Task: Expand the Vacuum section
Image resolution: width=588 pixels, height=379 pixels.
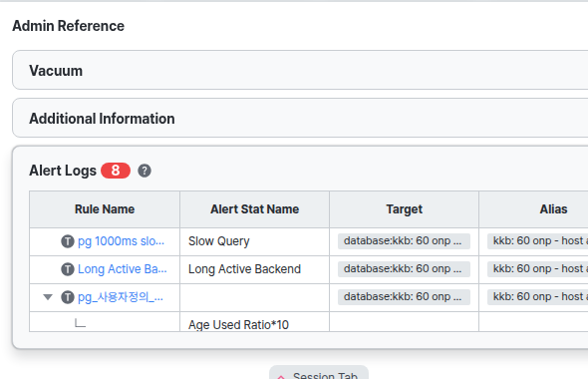Action: coord(300,70)
